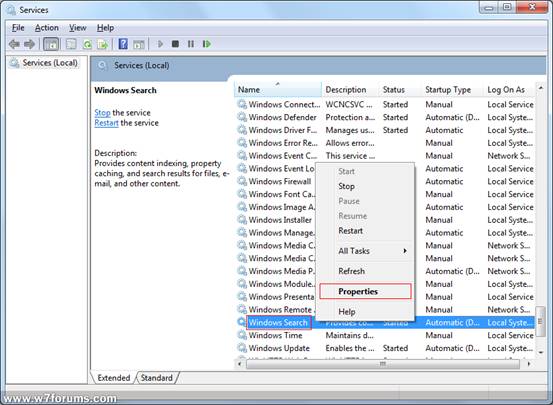Click the Stop the service link
The width and height of the screenshot is (553, 405).
point(102,113)
